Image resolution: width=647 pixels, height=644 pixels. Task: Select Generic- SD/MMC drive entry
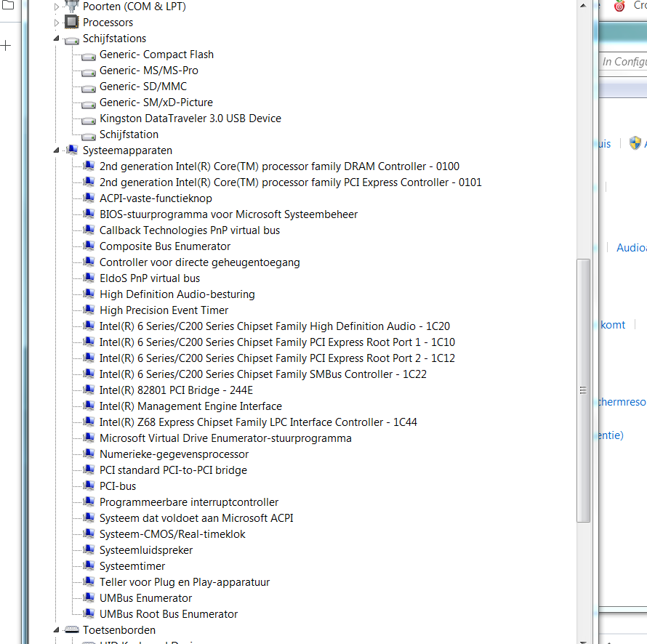pos(142,86)
